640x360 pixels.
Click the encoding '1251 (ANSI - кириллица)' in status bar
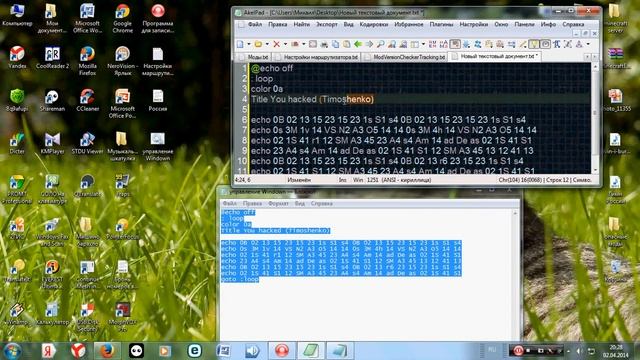coord(399,180)
